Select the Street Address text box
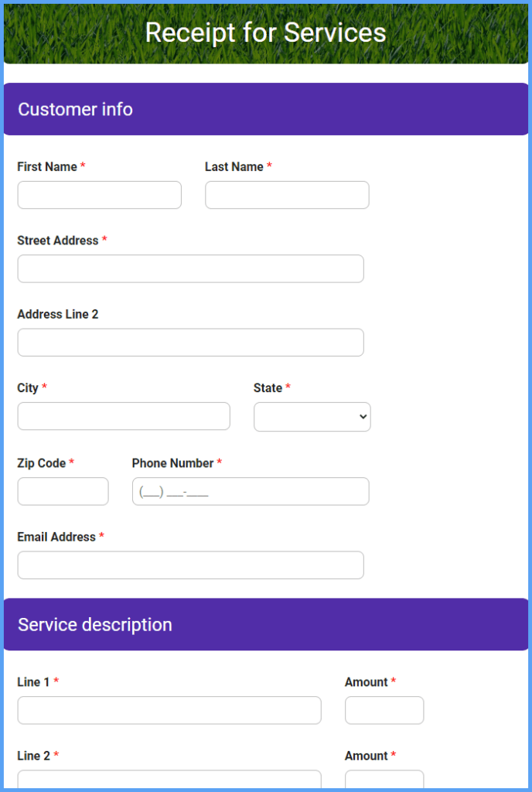Viewport: 532px width, 792px height. pos(190,268)
